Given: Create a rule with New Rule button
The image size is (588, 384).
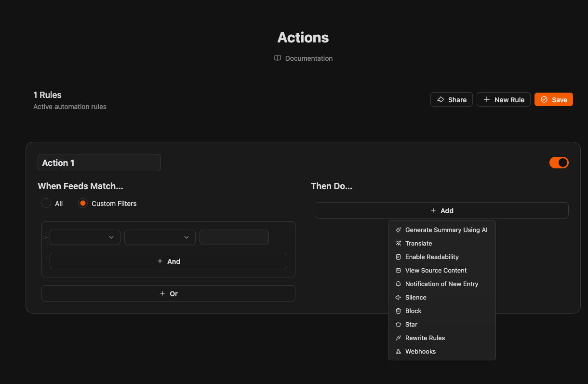Looking at the screenshot, I should point(504,99).
